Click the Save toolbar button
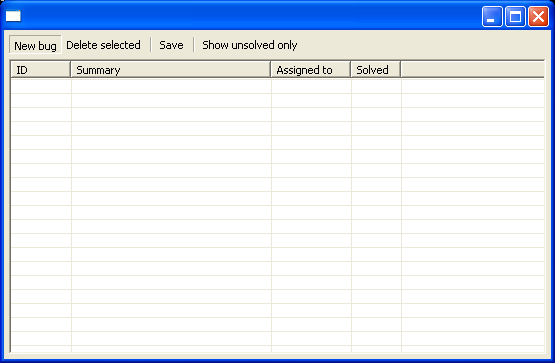555x363 pixels. pos(171,45)
